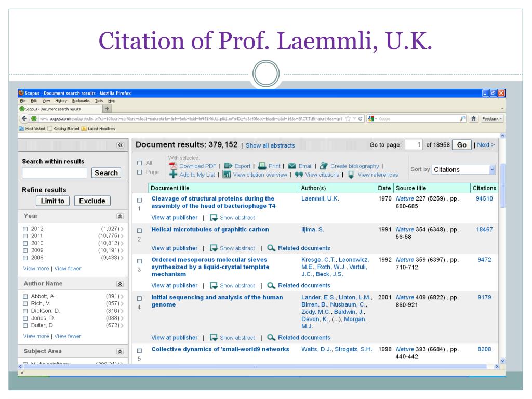The height and width of the screenshot is (399, 532).
Task: Click the Latest Headlines bookmark icon
Action: [84, 129]
